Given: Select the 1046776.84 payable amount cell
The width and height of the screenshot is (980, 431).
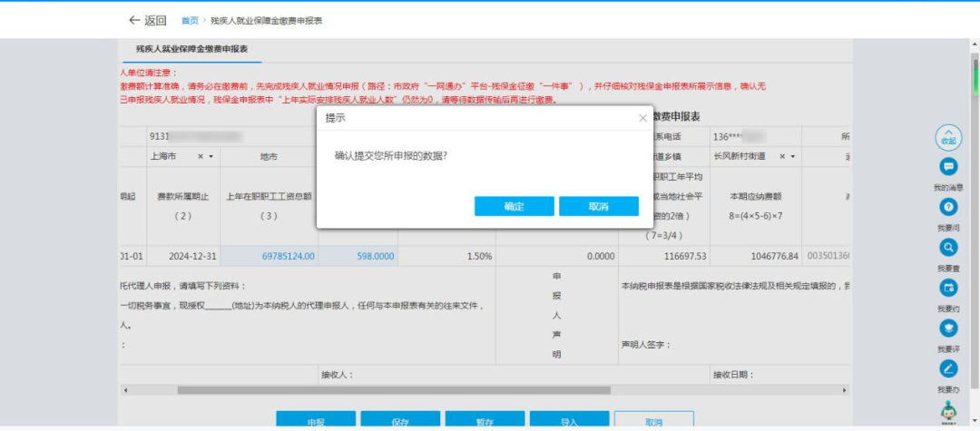Looking at the screenshot, I should tap(756, 256).
